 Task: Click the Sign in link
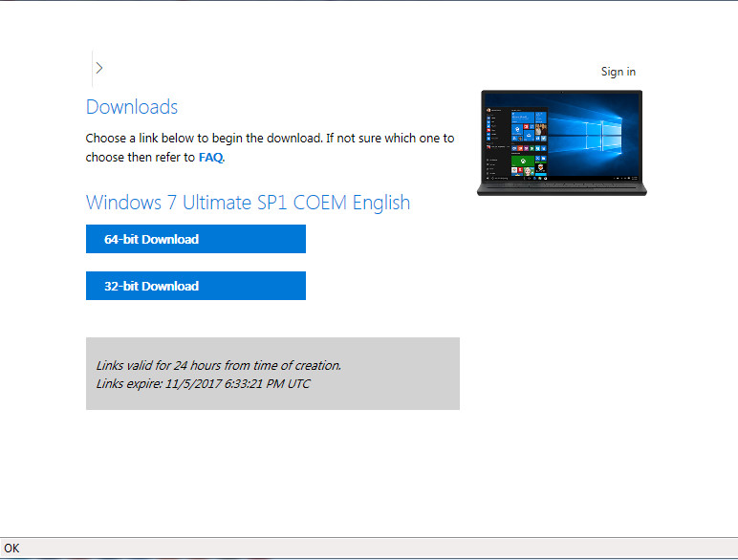pyautogui.click(x=618, y=72)
